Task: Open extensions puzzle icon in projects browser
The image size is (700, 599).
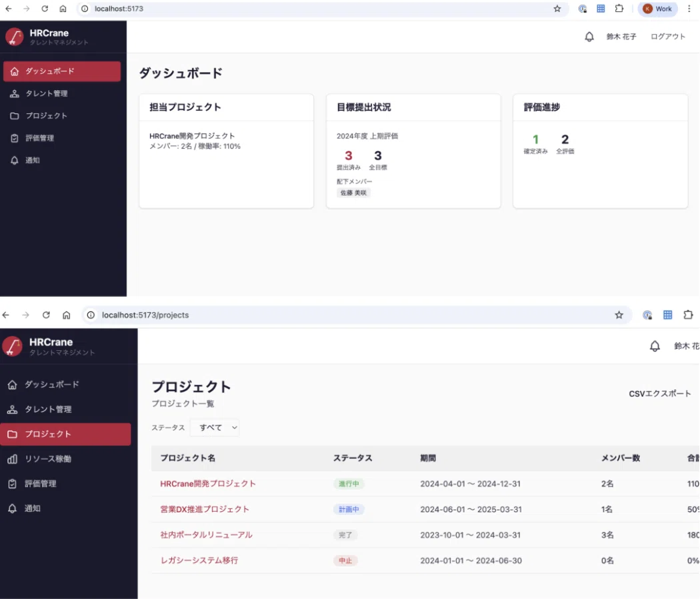Action: click(x=688, y=315)
